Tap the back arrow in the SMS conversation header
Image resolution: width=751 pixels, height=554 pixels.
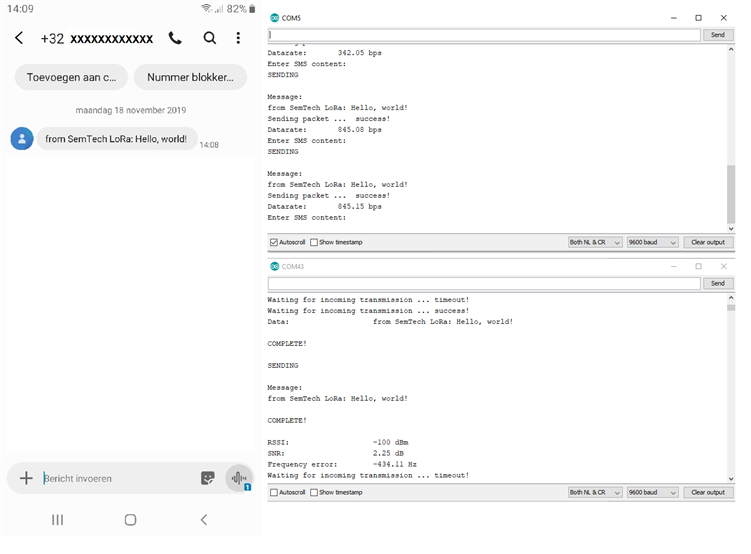pyautogui.click(x=19, y=38)
